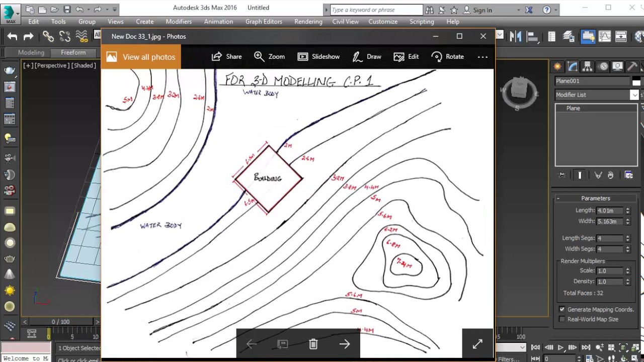Open quick access toolbar customize dropdown
The width and height of the screenshot is (644, 362).
pyautogui.click(x=115, y=10)
